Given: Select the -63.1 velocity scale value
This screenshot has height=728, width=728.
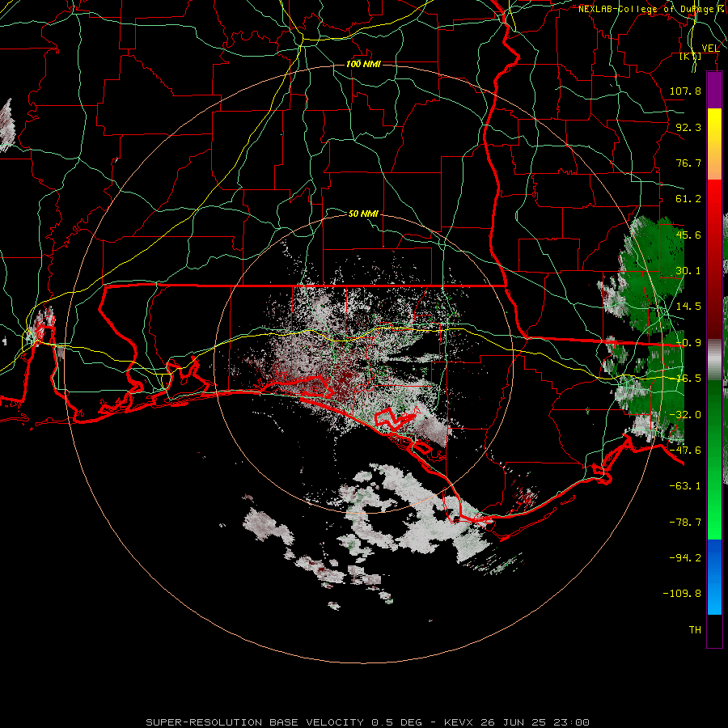Looking at the screenshot, I should 685,486.
